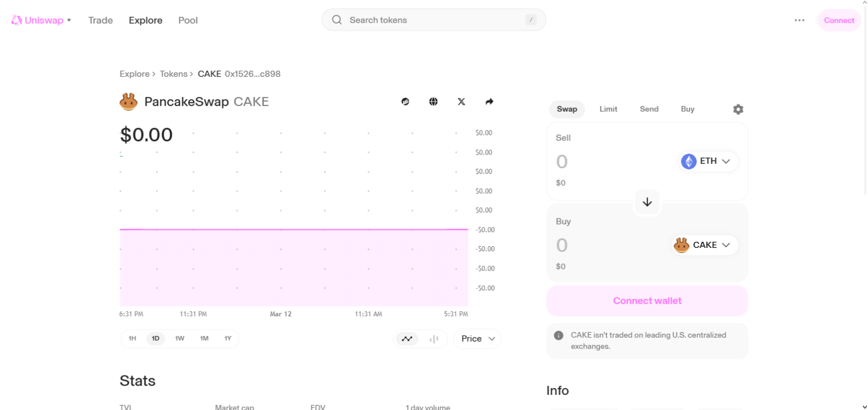This screenshot has height=410, width=868.
Task: Click the share arrow icon for CAKE
Action: pos(489,102)
